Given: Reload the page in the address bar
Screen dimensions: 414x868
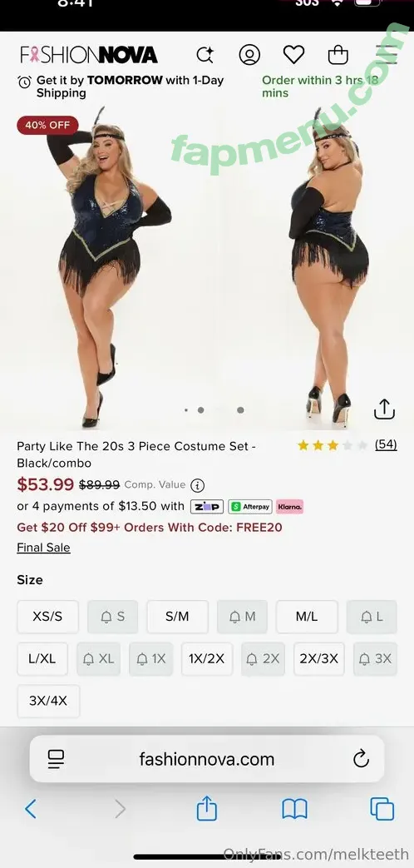Looking at the screenshot, I should click(361, 758).
